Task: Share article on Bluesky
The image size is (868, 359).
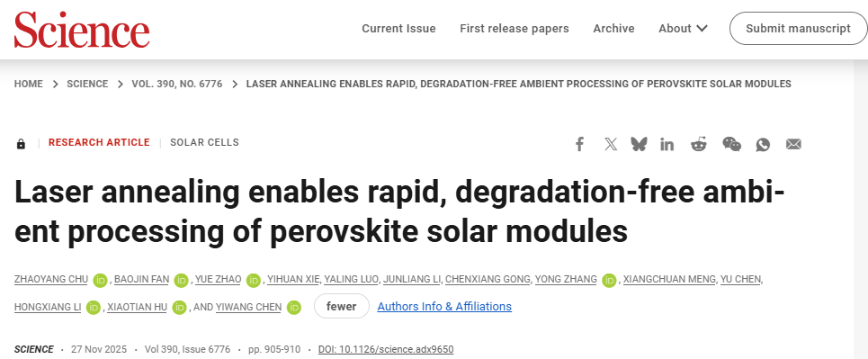Action: pos(639,145)
